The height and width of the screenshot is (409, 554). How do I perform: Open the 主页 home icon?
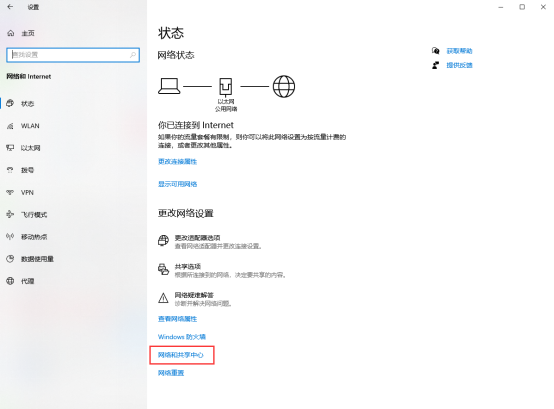[11, 33]
